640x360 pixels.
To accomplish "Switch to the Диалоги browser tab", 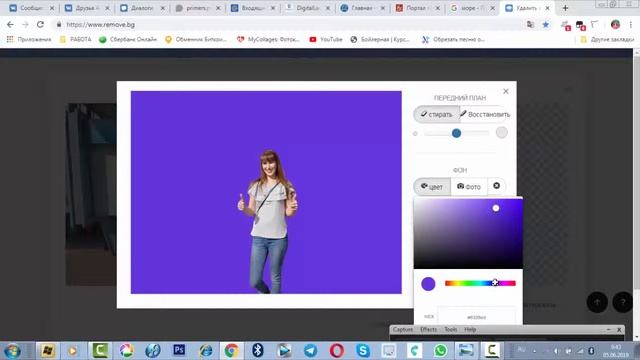I will click(142, 8).
